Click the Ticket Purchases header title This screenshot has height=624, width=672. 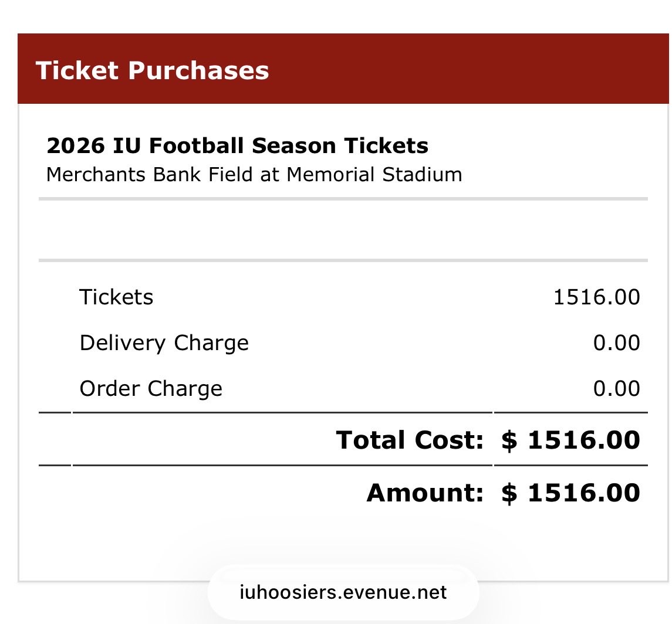(153, 71)
